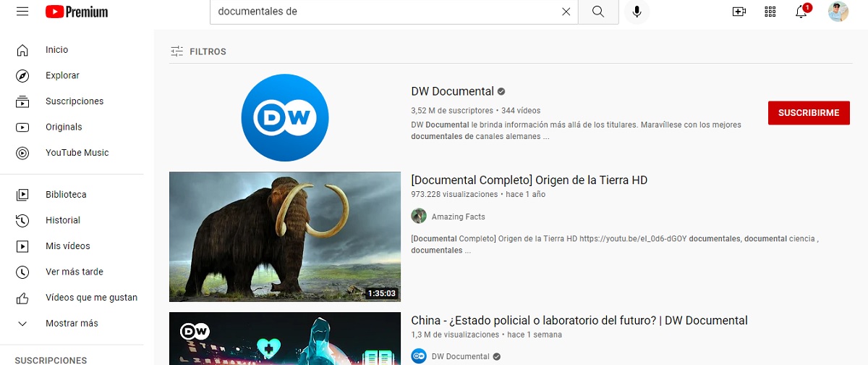
Task: Open YouTube Music from sidebar
Action: coord(77,153)
